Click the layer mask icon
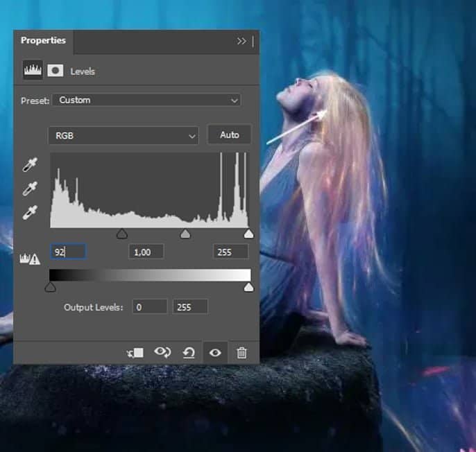 pyautogui.click(x=56, y=70)
